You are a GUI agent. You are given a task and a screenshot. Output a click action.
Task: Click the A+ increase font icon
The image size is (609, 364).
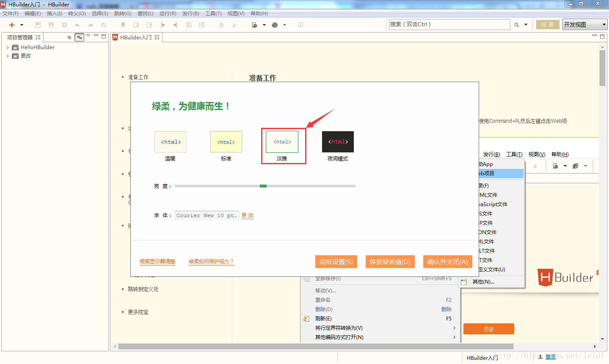pos(221,25)
